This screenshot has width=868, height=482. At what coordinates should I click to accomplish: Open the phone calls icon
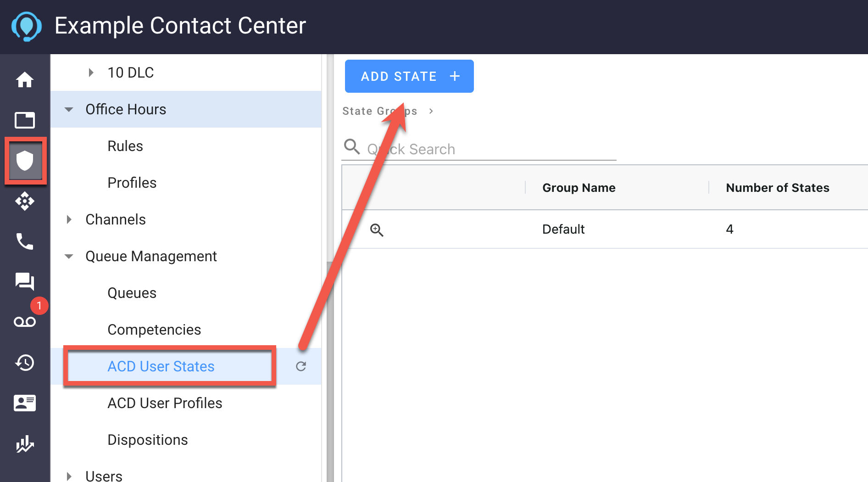(x=25, y=241)
